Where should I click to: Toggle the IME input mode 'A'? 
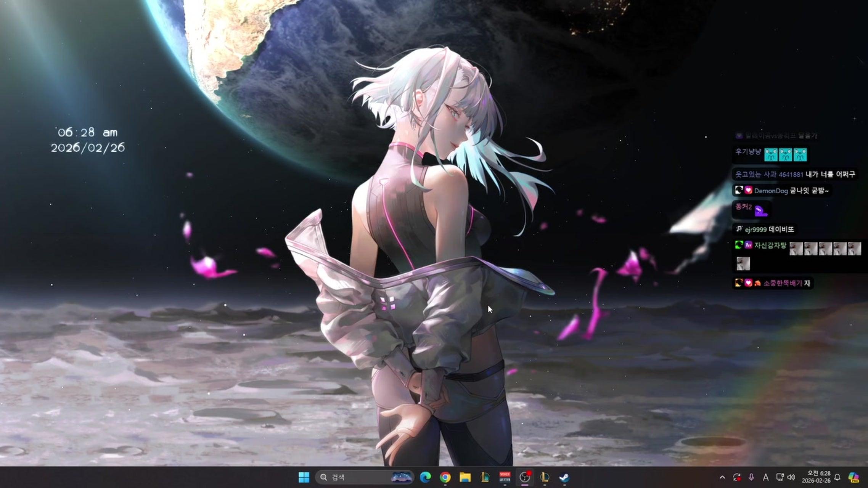pos(765,477)
